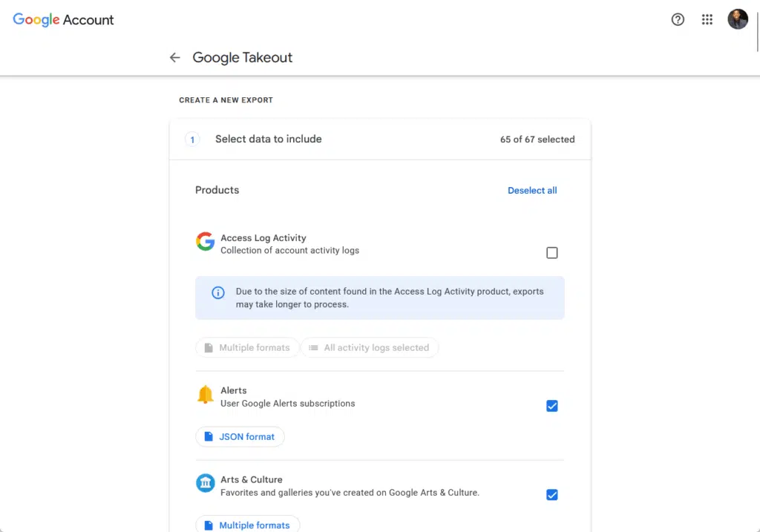Click the Arts & Culture product title

[x=252, y=479]
